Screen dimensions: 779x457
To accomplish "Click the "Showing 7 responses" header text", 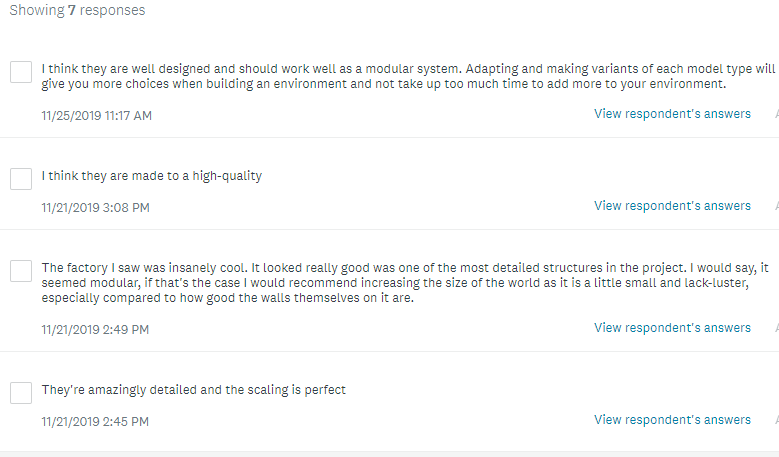I will 77,11.
